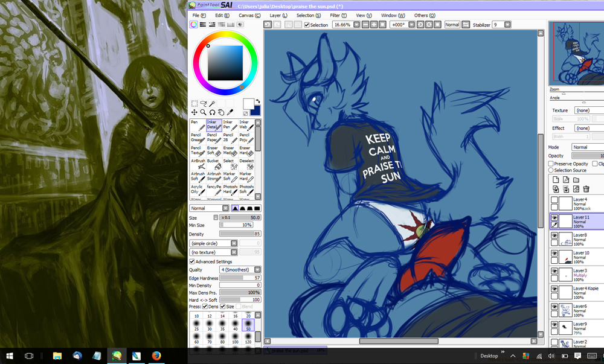Select the Bucket fill tool
The height and width of the screenshot is (364, 604).
tap(213, 164)
